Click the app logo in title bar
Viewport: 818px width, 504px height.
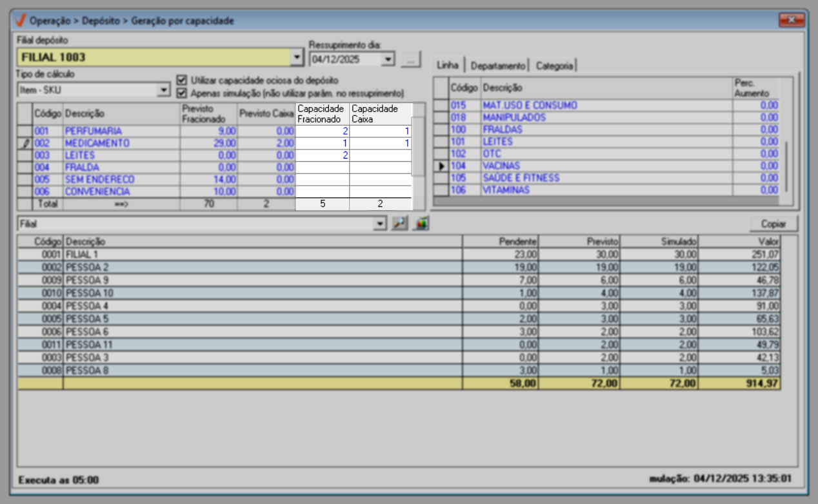click(21, 21)
